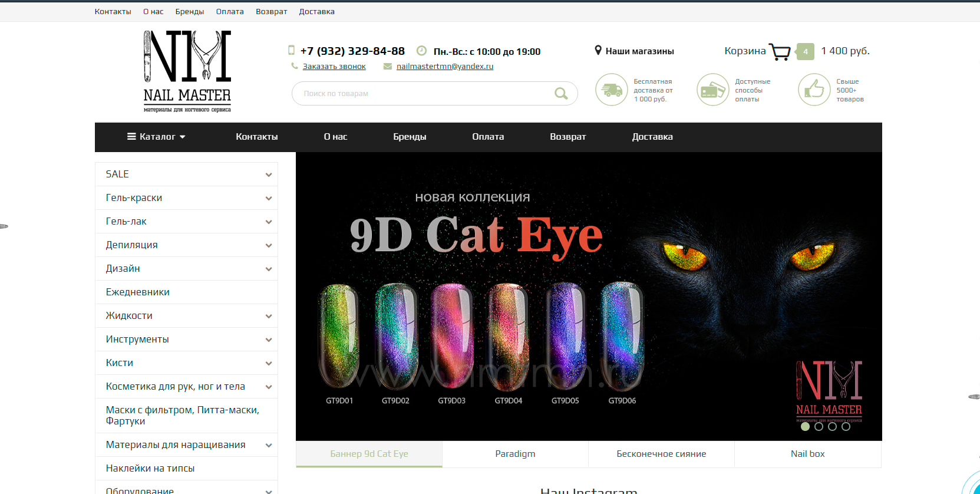Click the 1 400 руб. cart total
The width and height of the screenshot is (980, 494).
pyautogui.click(x=845, y=51)
